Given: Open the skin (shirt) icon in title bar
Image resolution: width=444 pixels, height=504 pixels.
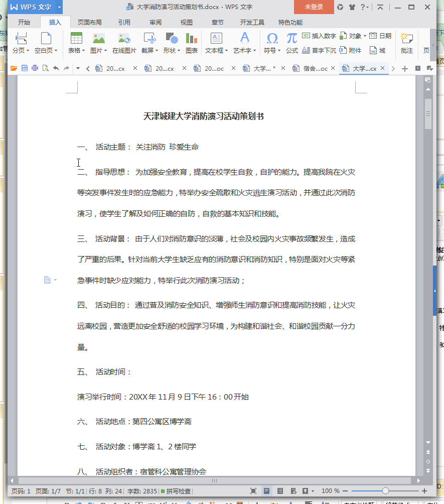Looking at the screenshot, I should point(352,7).
